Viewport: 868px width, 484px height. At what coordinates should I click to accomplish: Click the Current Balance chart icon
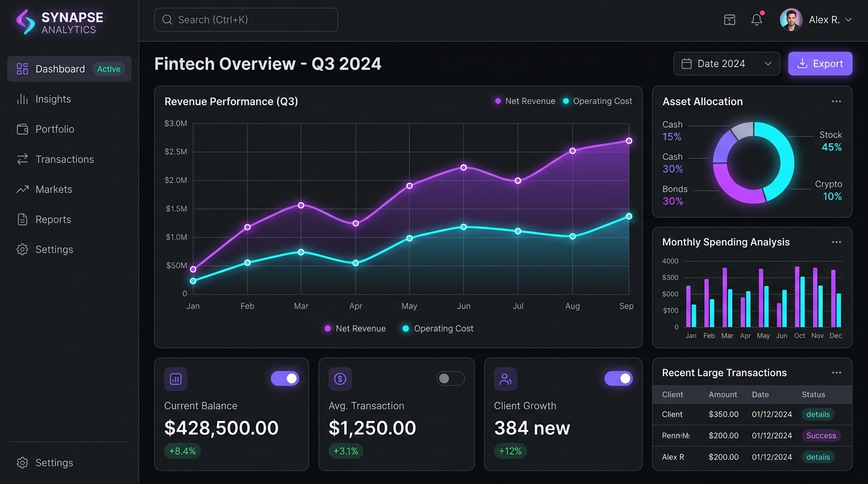[x=175, y=379]
